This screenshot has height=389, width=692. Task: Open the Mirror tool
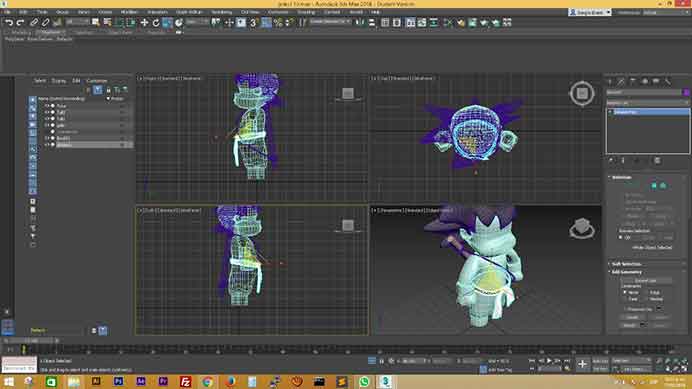click(x=360, y=23)
